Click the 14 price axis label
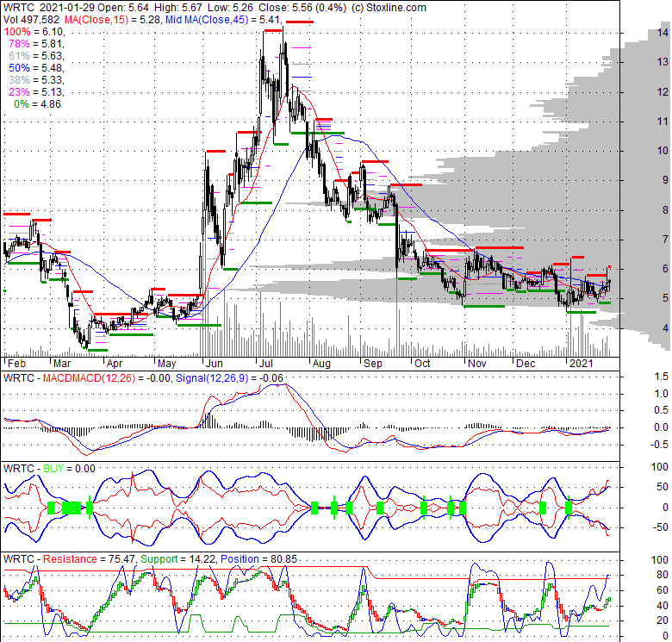Viewport: 672px width, 642px height. pos(663,33)
